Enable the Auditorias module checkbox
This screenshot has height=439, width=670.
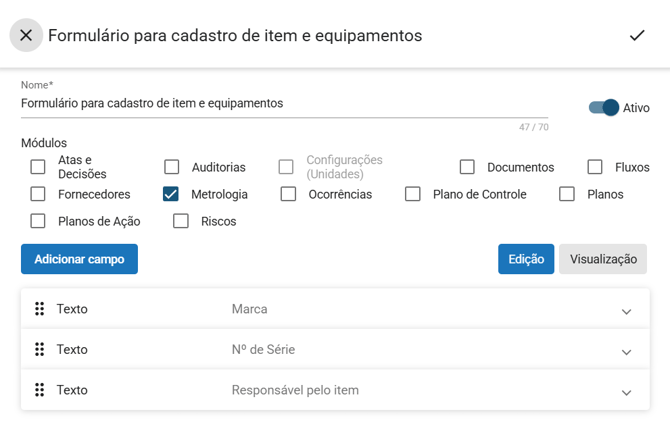point(172,167)
